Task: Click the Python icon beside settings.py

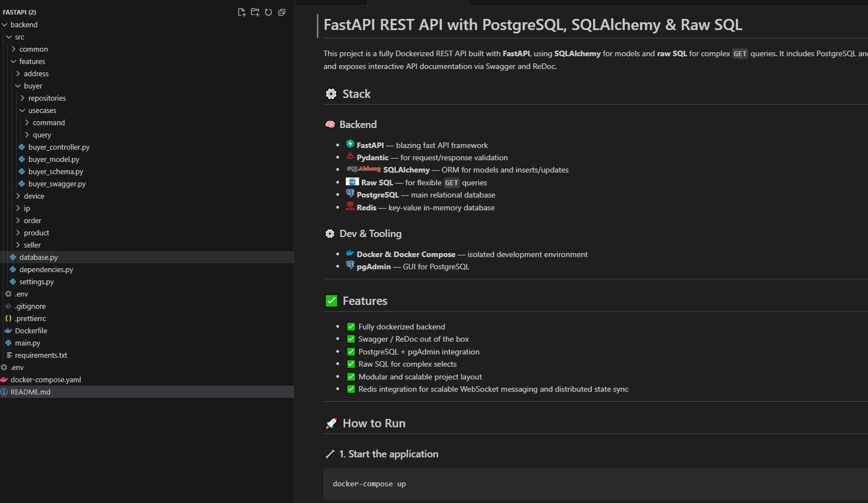Action: click(x=13, y=282)
